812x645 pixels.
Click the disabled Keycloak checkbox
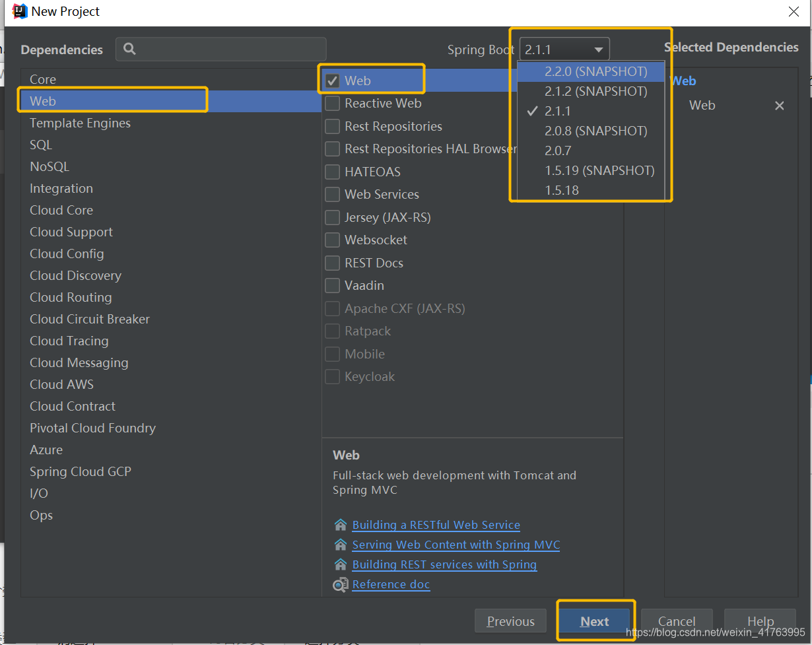pos(333,377)
